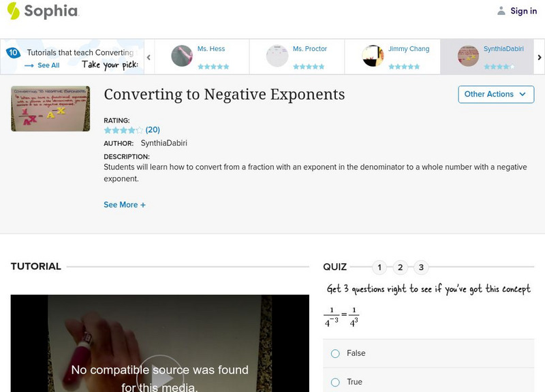
Task: Expand description with See More
Action: click(125, 205)
